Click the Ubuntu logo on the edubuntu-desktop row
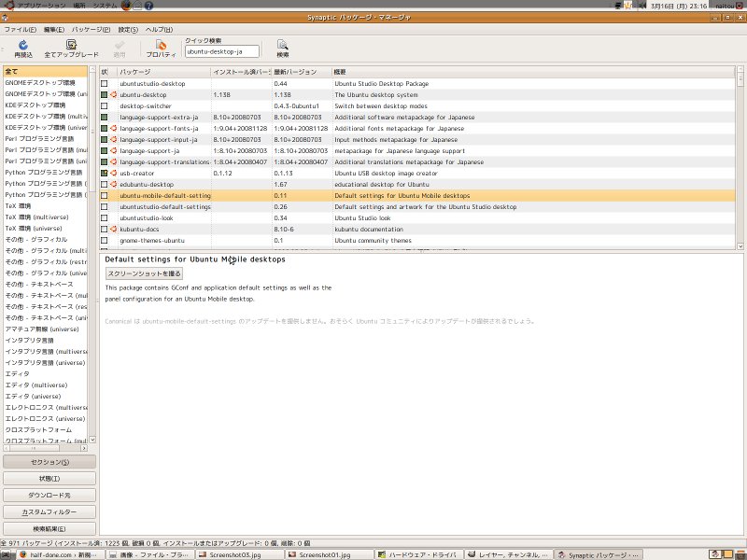The width and height of the screenshot is (747, 560). pos(113,184)
